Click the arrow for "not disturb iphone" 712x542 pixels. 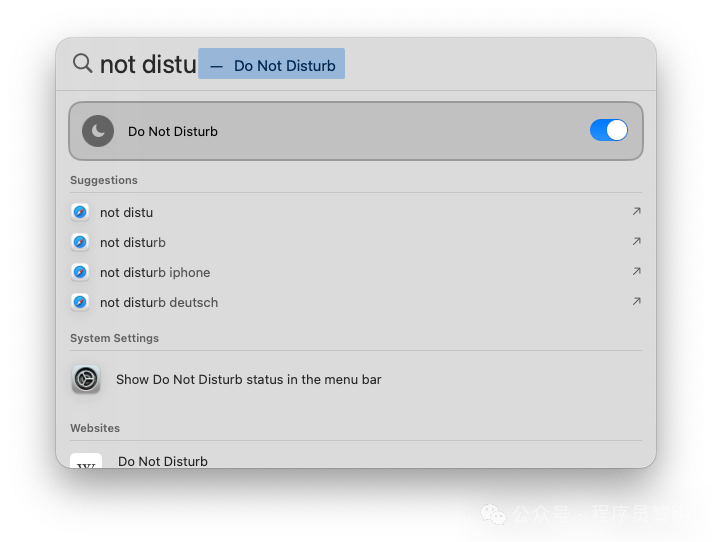click(x=637, y=271)
